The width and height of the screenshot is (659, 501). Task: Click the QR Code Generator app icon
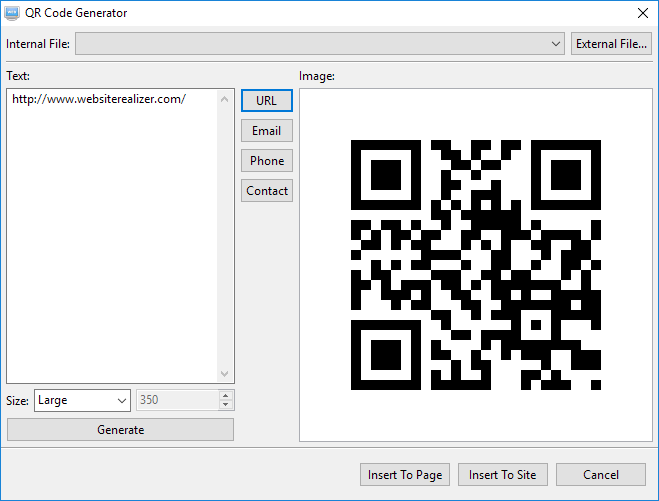click(x=12, y=13)
